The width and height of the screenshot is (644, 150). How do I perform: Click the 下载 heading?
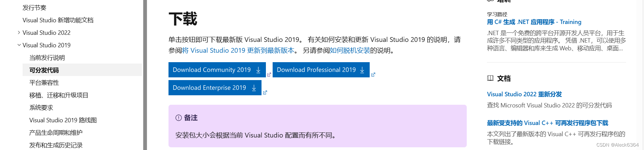[x=183, y=19]
